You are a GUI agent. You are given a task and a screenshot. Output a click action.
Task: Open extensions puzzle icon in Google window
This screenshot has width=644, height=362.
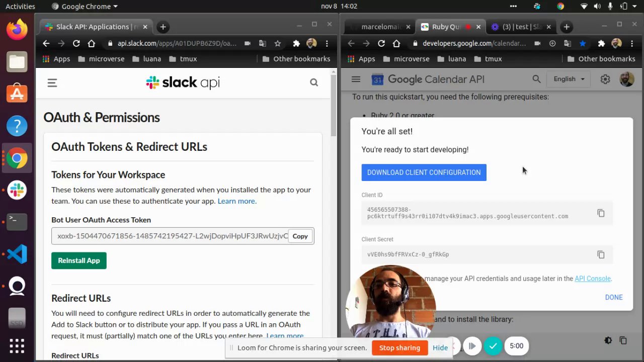[601, 43]
